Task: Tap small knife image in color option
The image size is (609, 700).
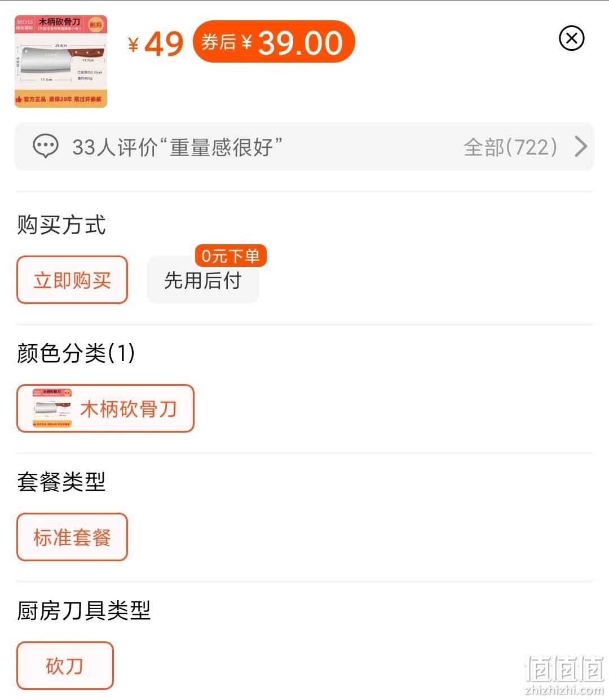Action: (52, 408)
